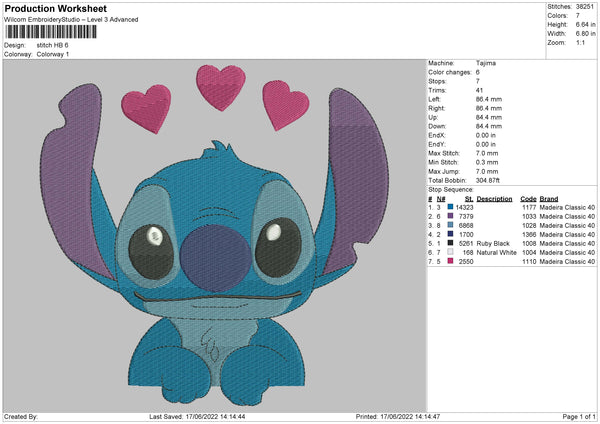600x424 pixels.
Task: Click the left pink heart above Stitch
Action: point(145,106)
